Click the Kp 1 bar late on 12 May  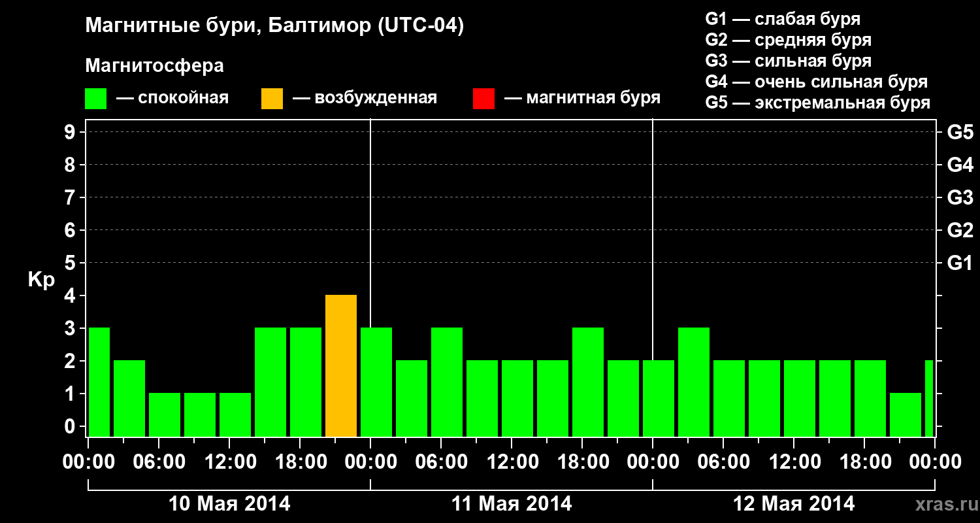pos(906,415)
